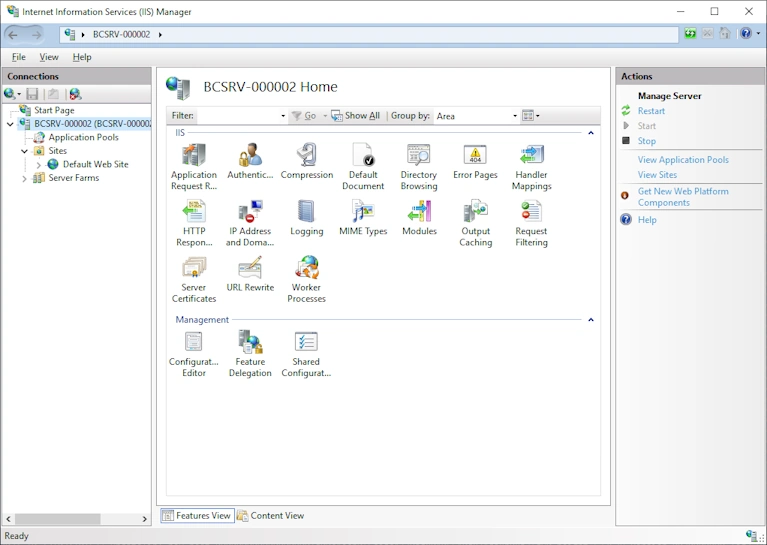767x545 pixels.
Task: Select Application Pools tree item
Action: click(x=83, y=137)
